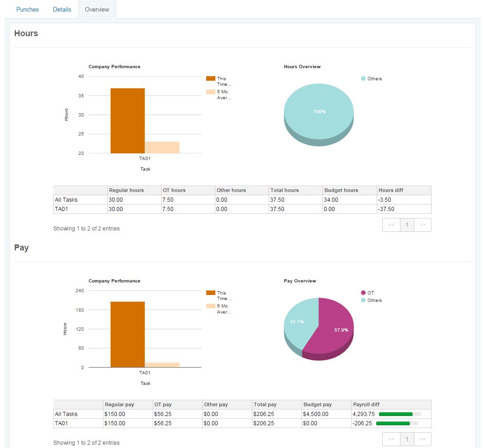Viewport: 483px width, 448px height.
Task: Click the TA01 payroll diff progress bar
Action: 397,423
